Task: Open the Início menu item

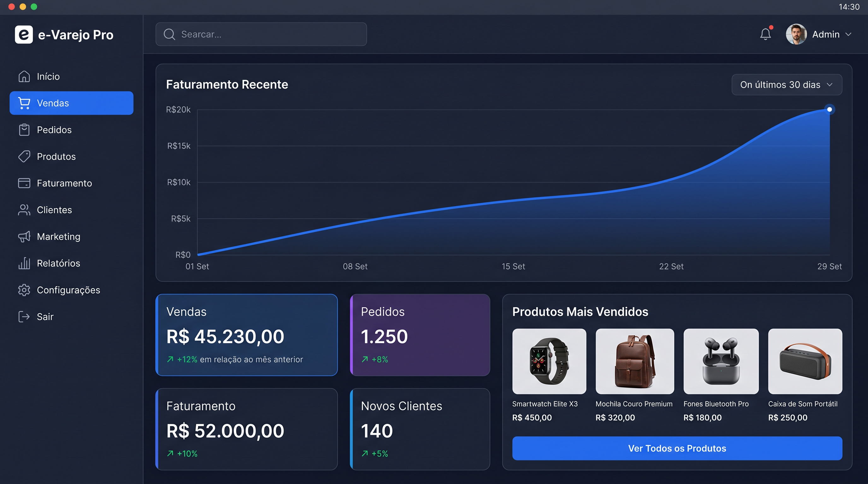Action: pyautogui.click(x=71, y=76)
